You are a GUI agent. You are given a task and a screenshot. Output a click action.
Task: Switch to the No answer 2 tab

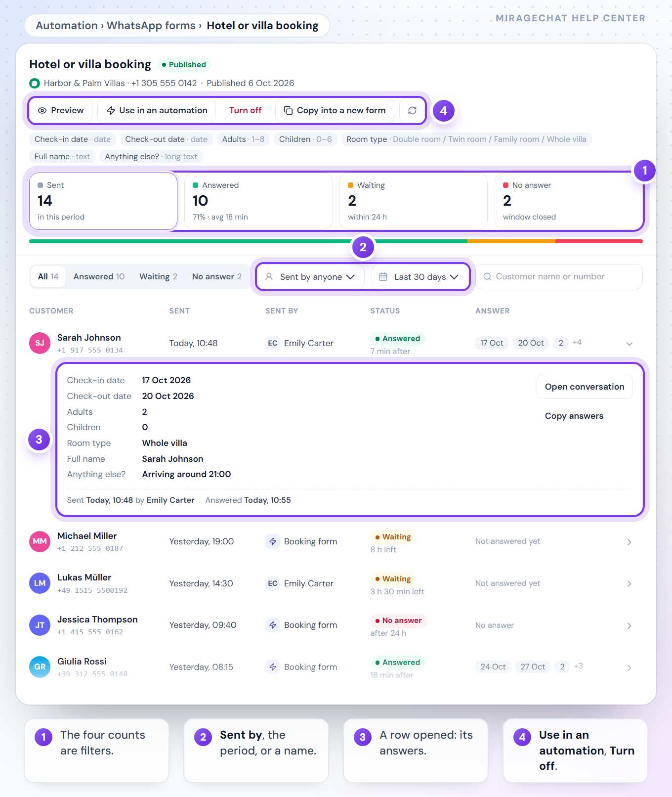(217, 277)
